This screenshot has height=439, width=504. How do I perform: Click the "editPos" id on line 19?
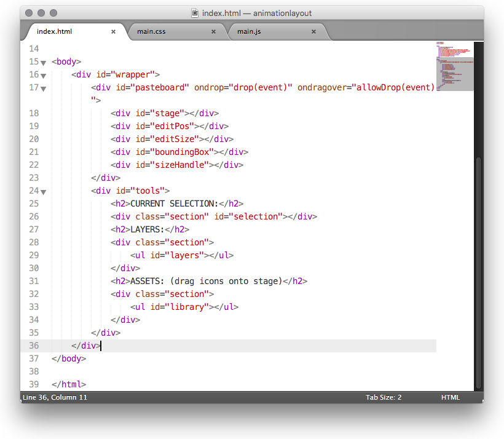pyautogui.click(x=172, y=126)
